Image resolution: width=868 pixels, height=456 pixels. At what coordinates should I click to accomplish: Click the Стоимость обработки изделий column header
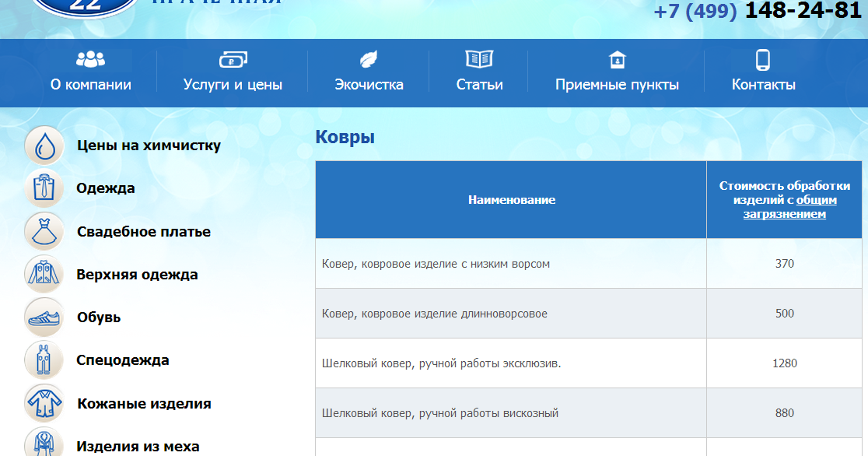point(785,200)
